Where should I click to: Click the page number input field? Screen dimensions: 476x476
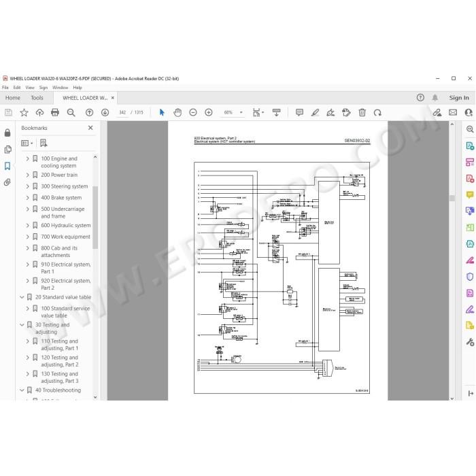[x=122, y=113]
